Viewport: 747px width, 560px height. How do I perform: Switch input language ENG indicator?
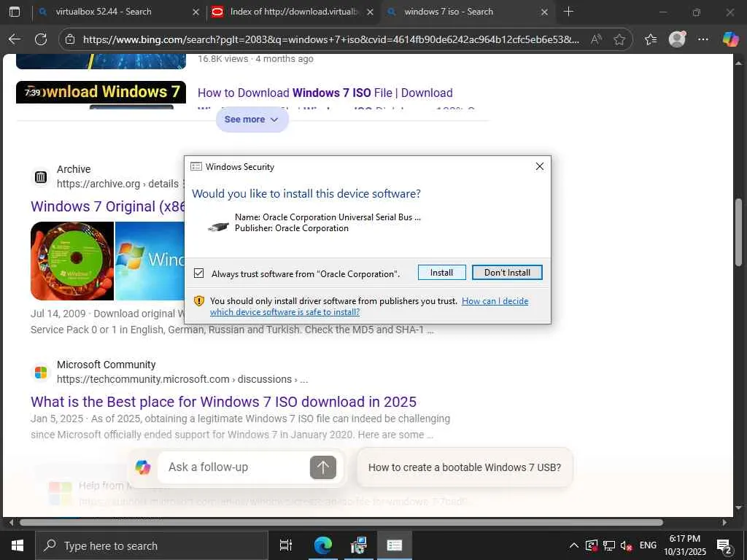pyautogui.click(x=648, y=545)
